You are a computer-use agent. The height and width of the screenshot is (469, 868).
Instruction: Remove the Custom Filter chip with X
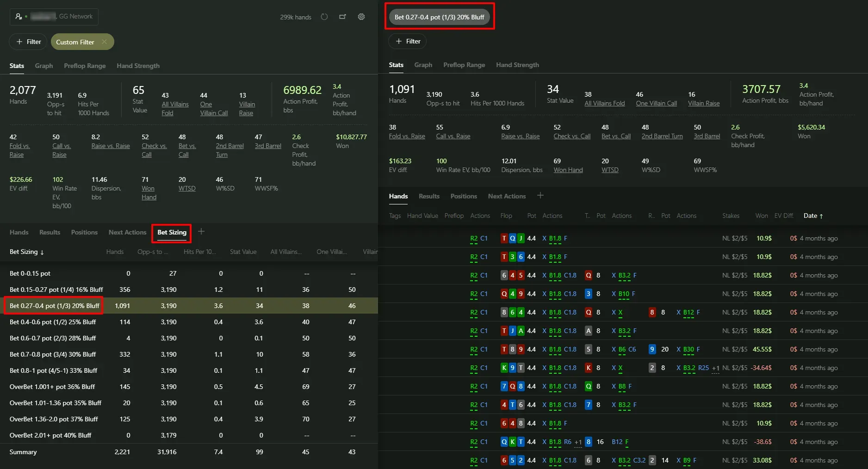tap(105, 42)
